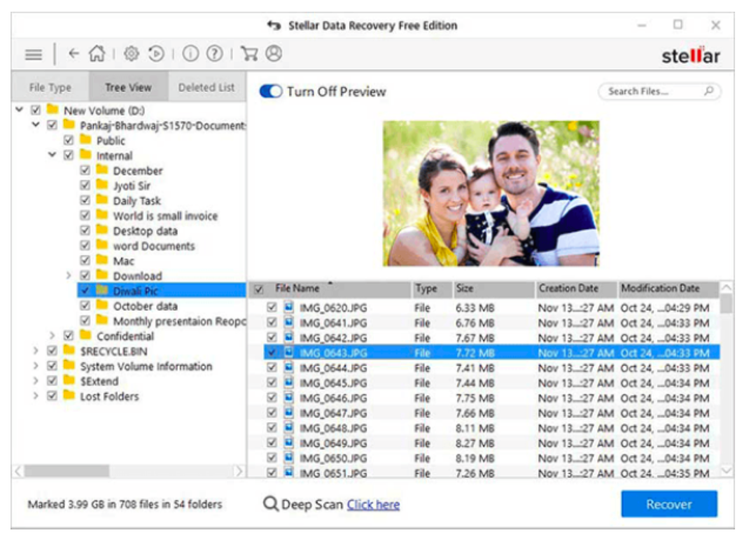Click the Public folder icon
The height and width of the screenshot is (547, 756).
tap(85, 140)
